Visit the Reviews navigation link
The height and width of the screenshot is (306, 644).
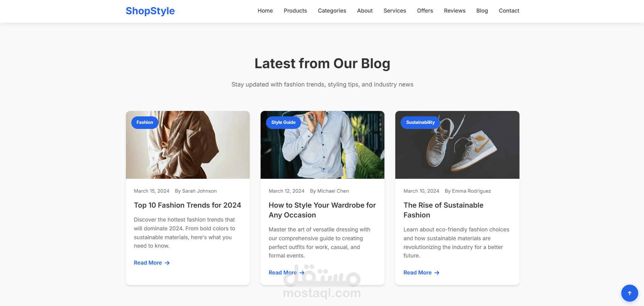pyautogui.click(x=455, y=11)
